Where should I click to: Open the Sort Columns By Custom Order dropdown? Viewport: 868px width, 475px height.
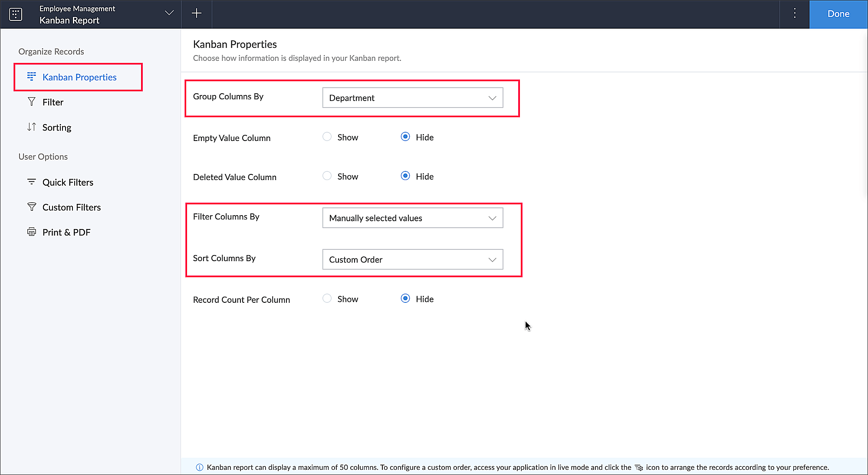(412, 259)
